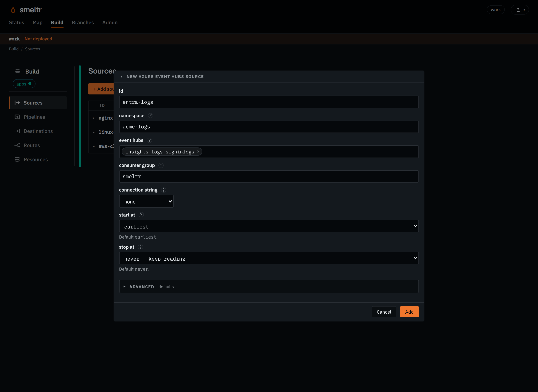Select the apps tag in sidebar
This screenshot has width=538, height=392.
coord(24,84)
